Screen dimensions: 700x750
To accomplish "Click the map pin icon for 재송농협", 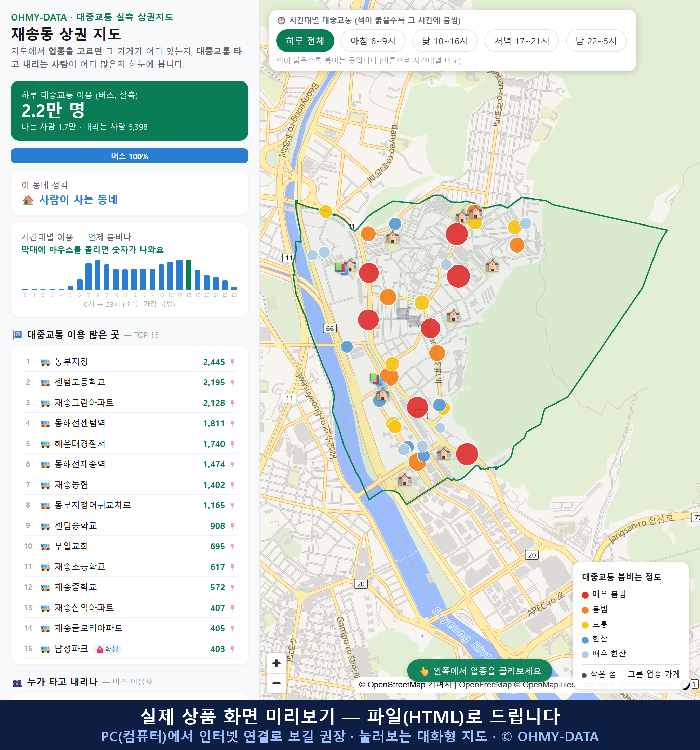I will (x=232, y=485).
